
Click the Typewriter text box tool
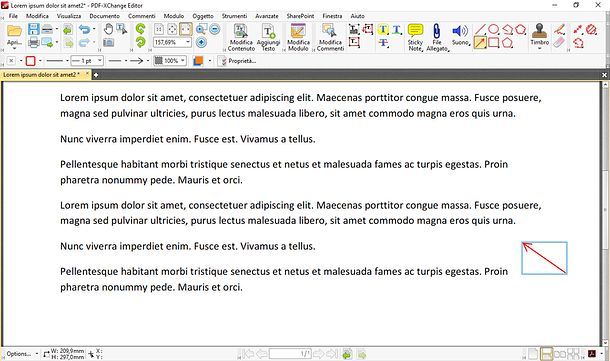354,29
